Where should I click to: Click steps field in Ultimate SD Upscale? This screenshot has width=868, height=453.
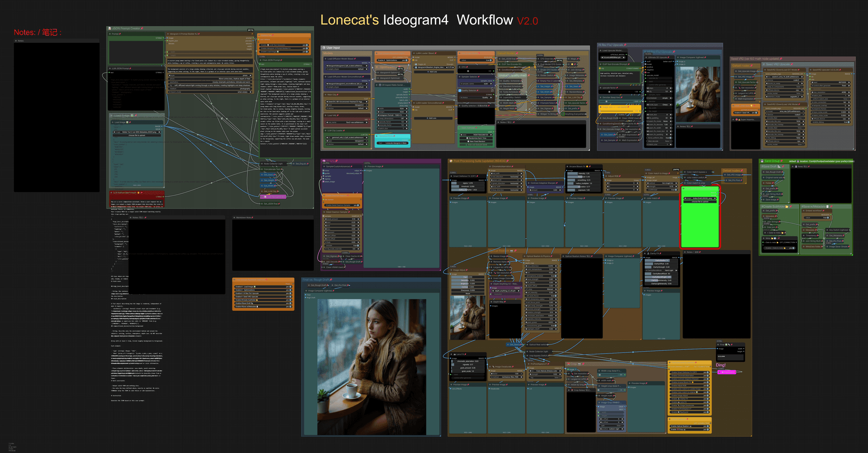coord(659,88)
